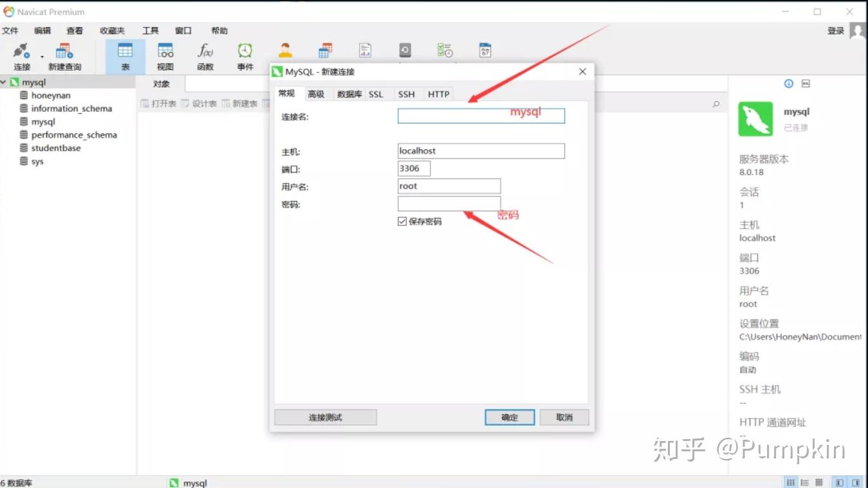Click the 连接名 connection name field

[481, 116]
